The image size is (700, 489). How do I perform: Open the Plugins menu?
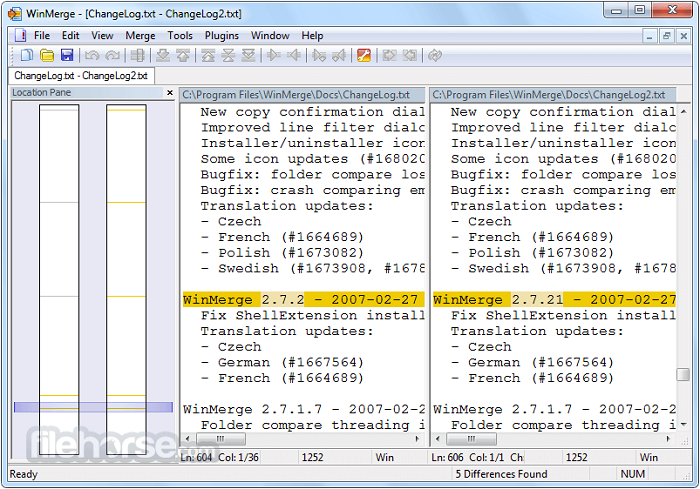pyautogui.click(x=222, y=35)
